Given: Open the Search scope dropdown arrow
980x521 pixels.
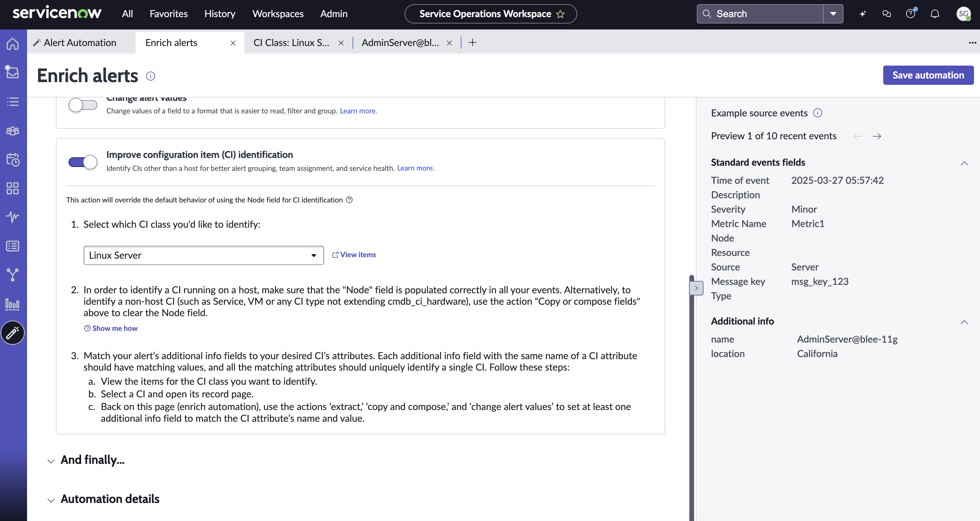Looking at the screenshot, I should click(x=833, y=14).
